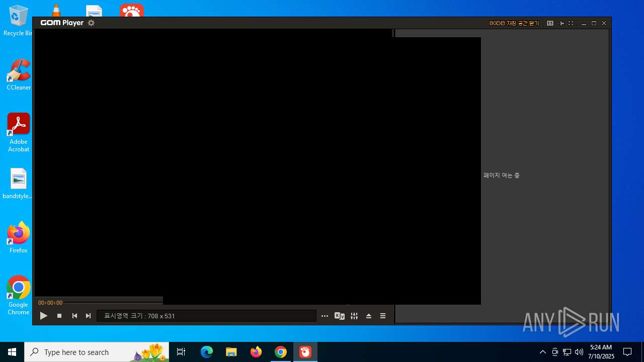This screenshot has height=362, width=644.
Task: Open the volume tray icon
Action: (579, 352)
